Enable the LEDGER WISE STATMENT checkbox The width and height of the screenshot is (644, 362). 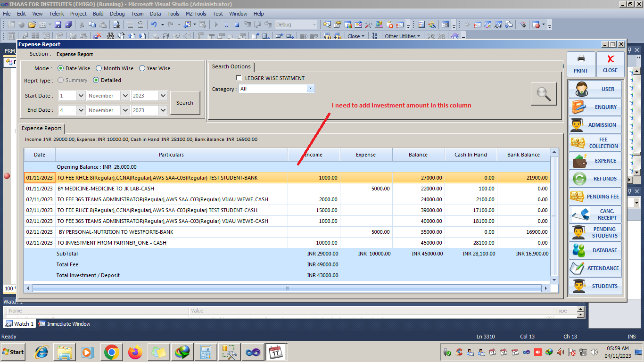[x=239, y=78]
